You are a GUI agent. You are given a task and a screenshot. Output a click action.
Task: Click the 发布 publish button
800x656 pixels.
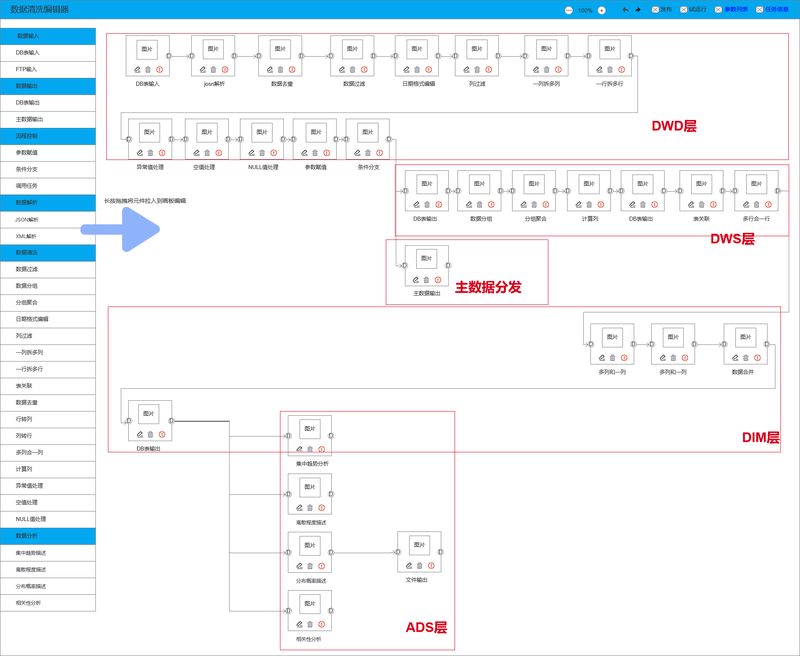(x=662, y=10)
